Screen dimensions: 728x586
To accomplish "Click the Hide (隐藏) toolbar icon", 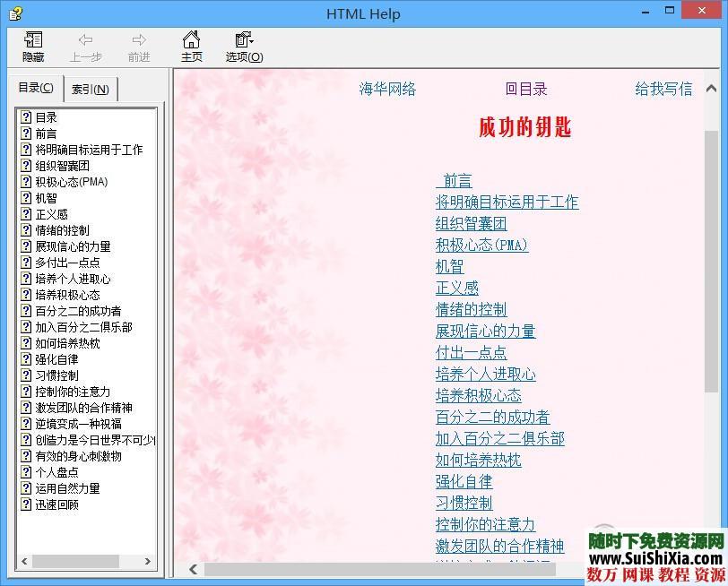I will tap(33, 40).
